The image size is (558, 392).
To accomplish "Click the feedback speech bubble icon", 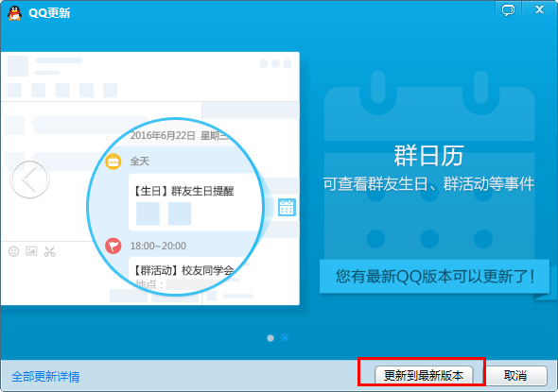I will [x=508, y=10].
